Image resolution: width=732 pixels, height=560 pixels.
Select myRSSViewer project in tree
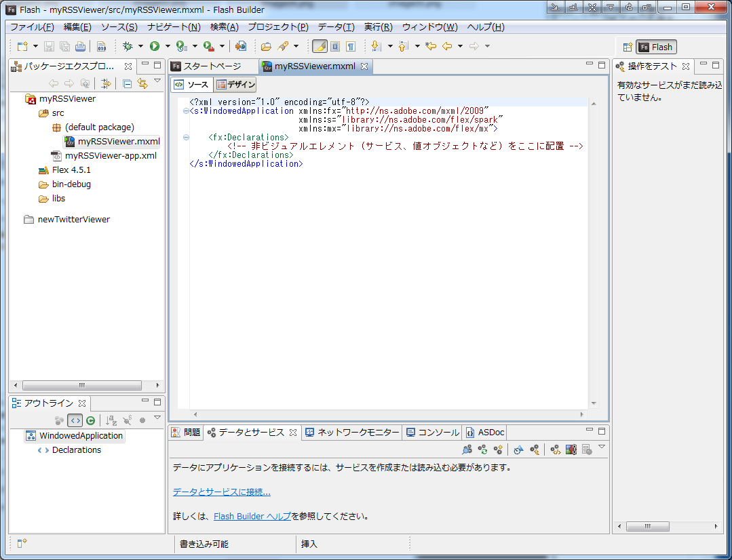[67, 98]
